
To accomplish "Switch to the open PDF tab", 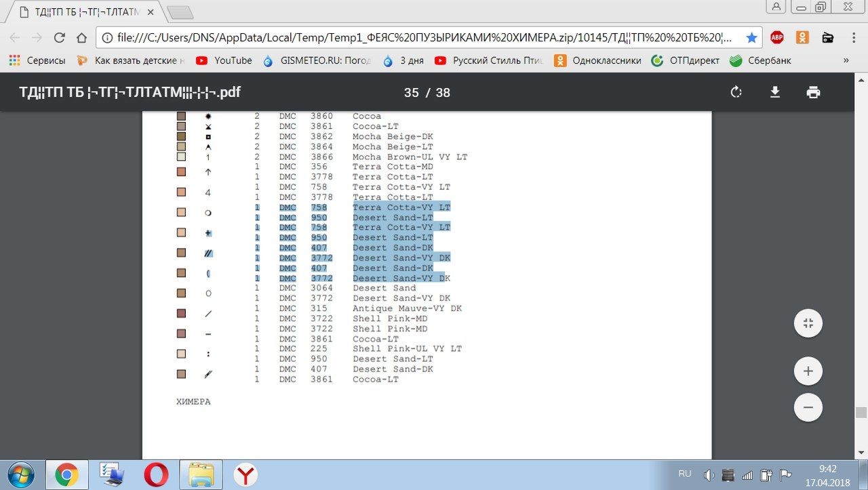I will tap(87, 12).
